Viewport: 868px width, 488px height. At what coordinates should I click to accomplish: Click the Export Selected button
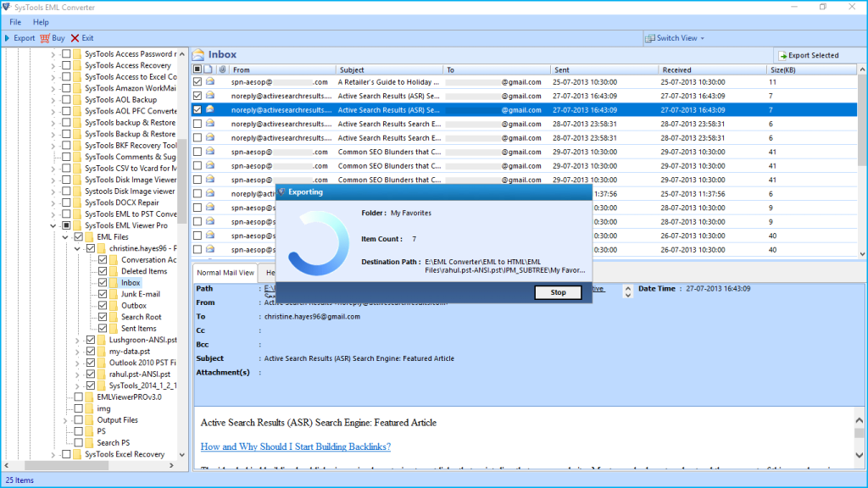click(x=809, y=55)
